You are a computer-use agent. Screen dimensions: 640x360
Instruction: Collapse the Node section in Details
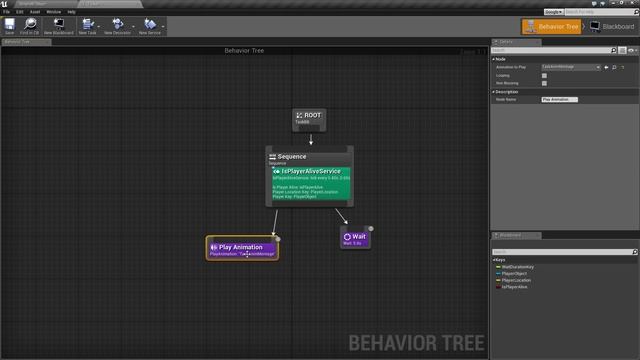pyautogui.click(x=494, y=59)
